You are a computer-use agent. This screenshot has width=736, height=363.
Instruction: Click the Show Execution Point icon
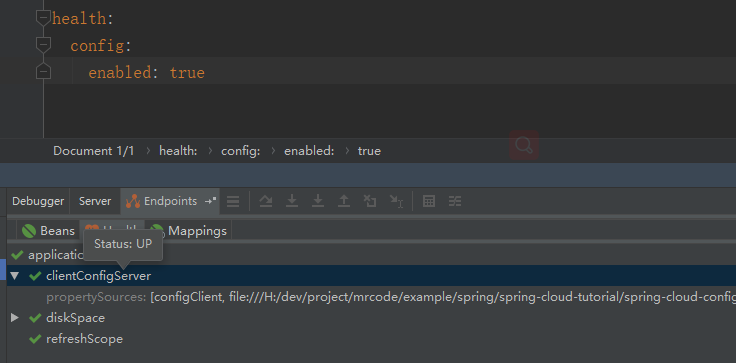click(x=233, y=201)
